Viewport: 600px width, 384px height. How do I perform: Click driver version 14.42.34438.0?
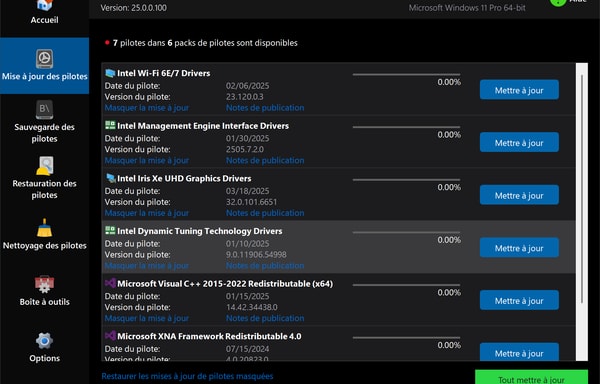pos(252,307)
